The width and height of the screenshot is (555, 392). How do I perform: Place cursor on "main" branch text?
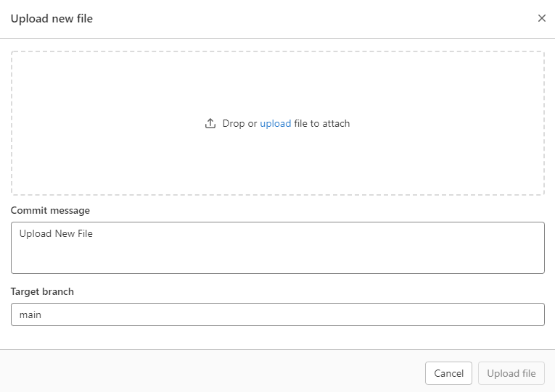coord(30,314)
